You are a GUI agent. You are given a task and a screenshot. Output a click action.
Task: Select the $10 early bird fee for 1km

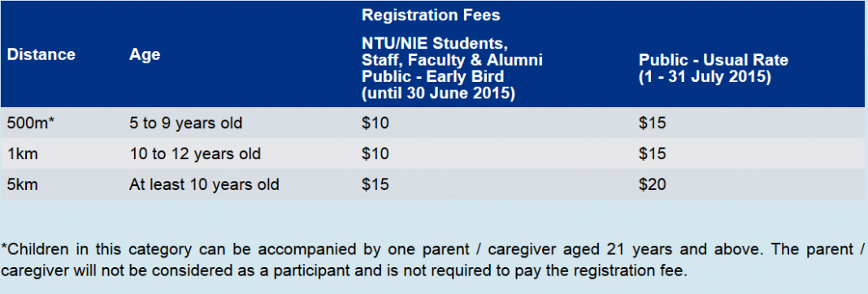click(x=375, y=153)
